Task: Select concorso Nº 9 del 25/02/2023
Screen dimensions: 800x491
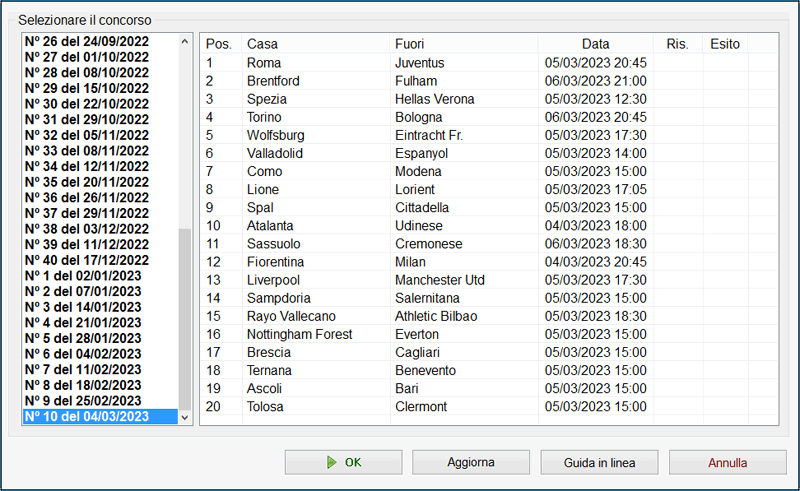Action: pos(101,401)
